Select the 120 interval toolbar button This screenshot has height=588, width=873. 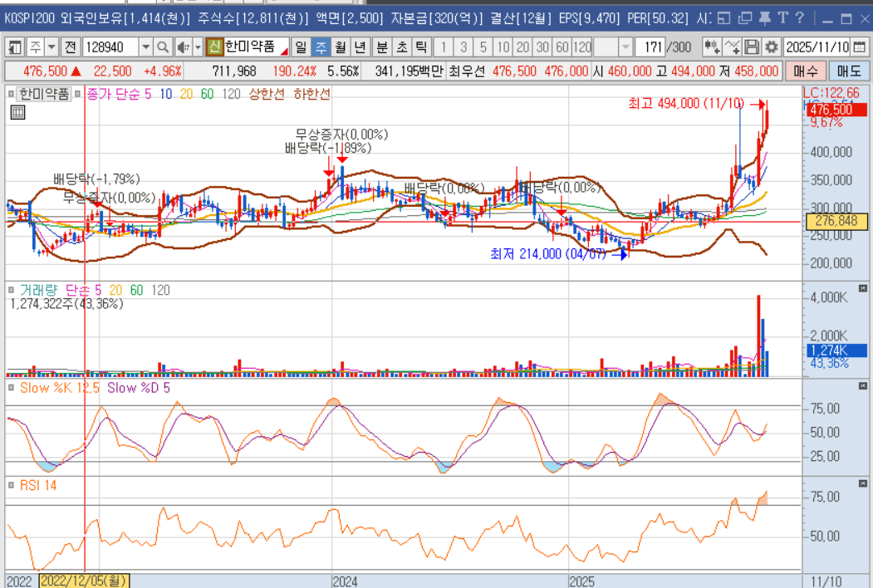pyautogui.click(x=582, y=47)
